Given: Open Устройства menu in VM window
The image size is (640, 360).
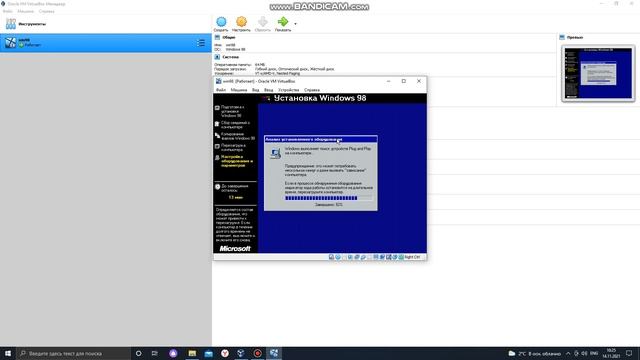Looking at the screenshot, I should pyautogui.click(x=289, y=90).
